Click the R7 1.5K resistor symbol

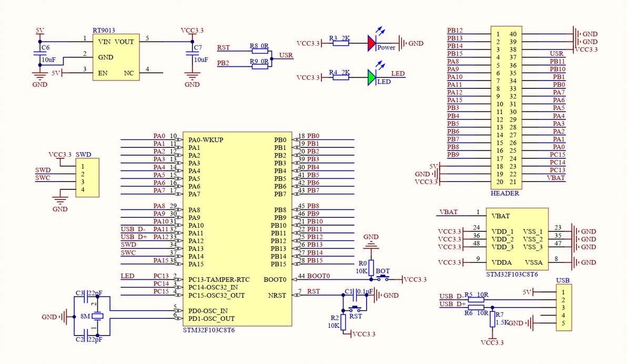coord(492,319)
